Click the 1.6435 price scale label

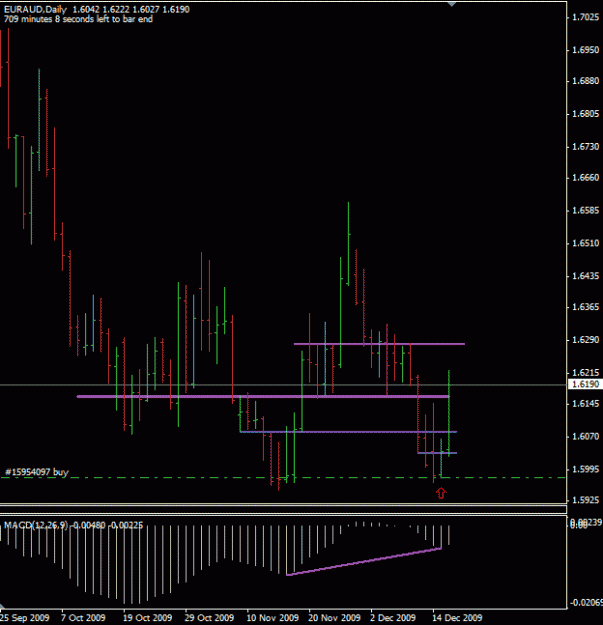(585, 276)
